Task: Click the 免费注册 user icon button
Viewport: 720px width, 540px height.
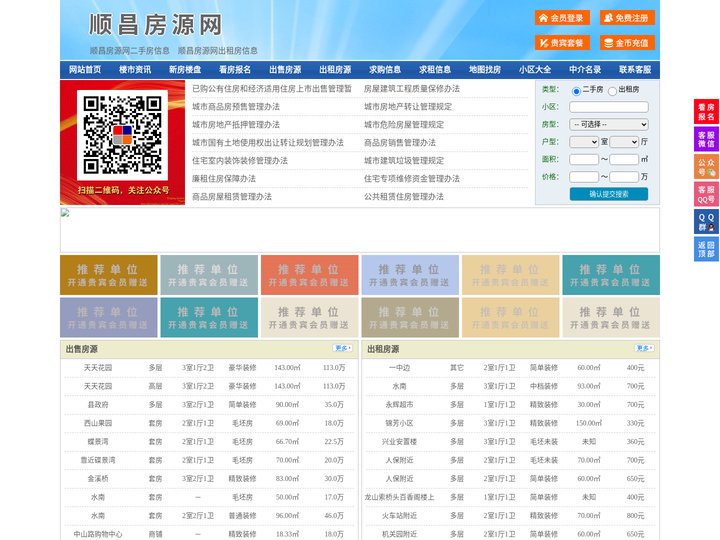Action: pos(627,18)
